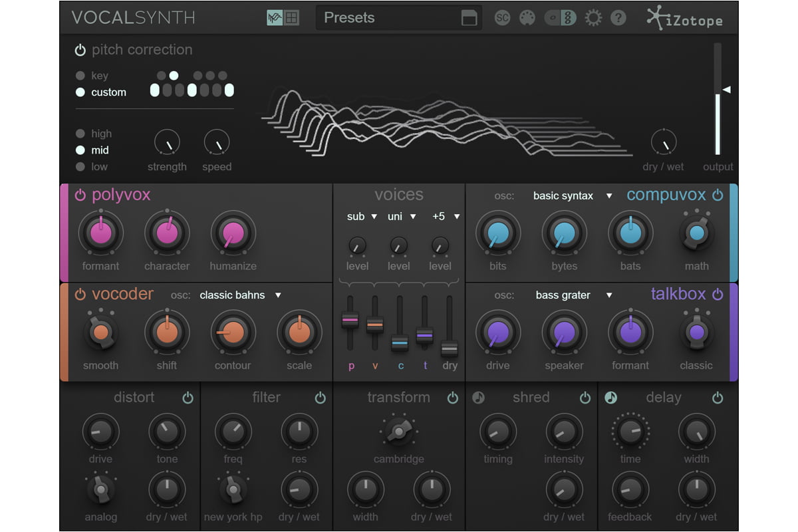Open the uni voice dropdown
798x532 pixels.
tap(402, 216)
